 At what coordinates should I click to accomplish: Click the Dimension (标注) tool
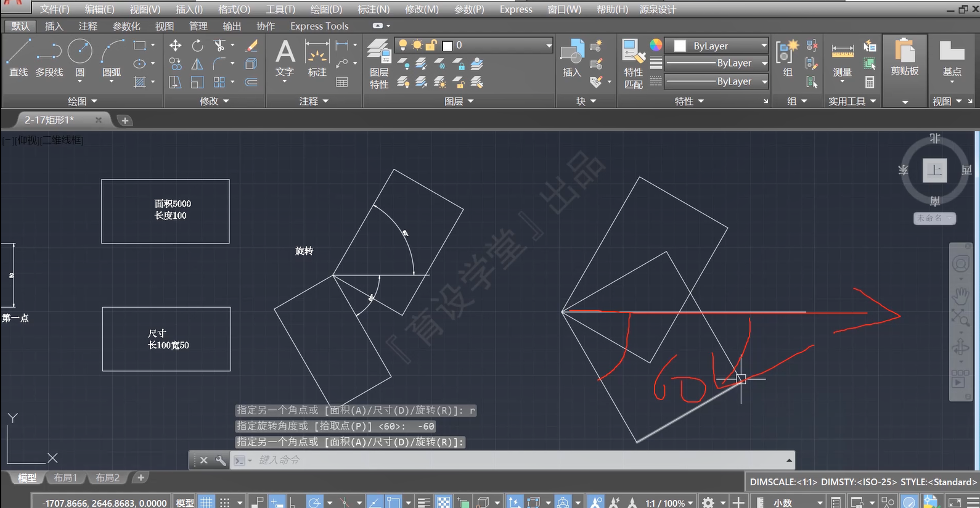click(317, 59)
